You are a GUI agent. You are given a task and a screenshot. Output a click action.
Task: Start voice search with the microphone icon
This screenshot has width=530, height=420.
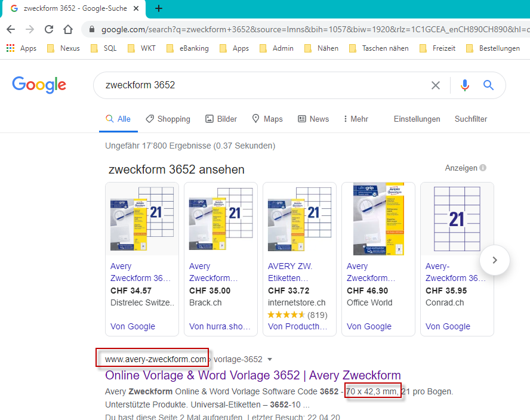coord(465,85)
